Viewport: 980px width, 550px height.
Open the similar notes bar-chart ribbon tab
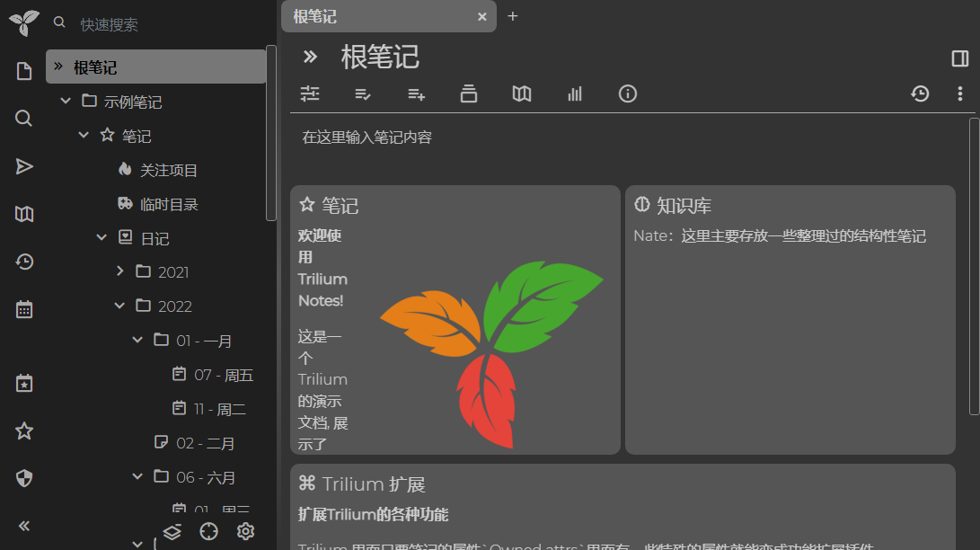(574, 93)
